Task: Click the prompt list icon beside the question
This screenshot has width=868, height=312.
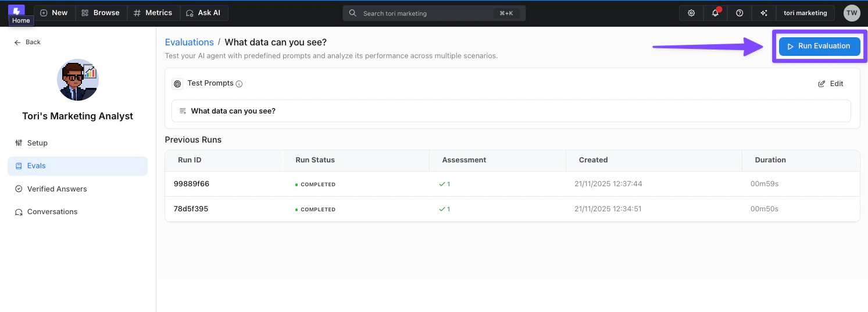Action: click(x=183, y=111)
